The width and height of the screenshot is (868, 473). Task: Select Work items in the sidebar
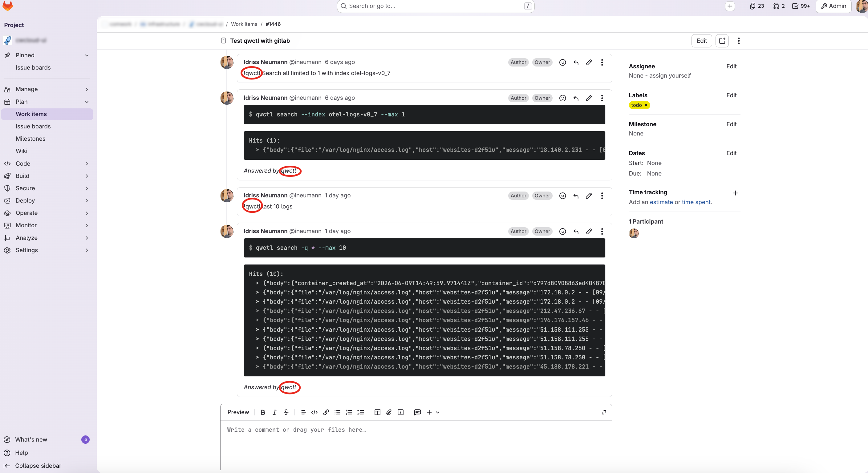47,114
